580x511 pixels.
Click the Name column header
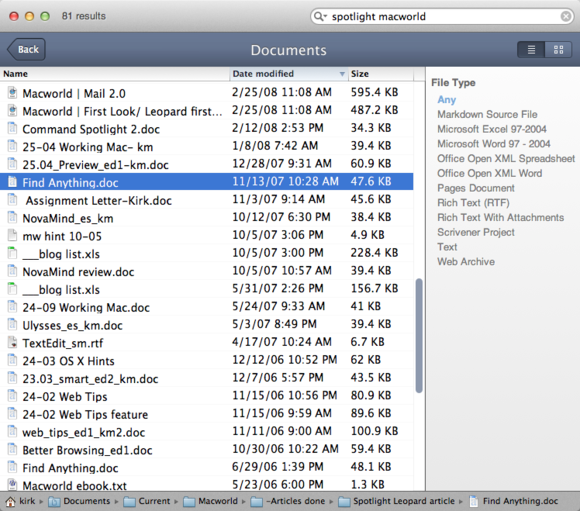(x=115, y=74)
